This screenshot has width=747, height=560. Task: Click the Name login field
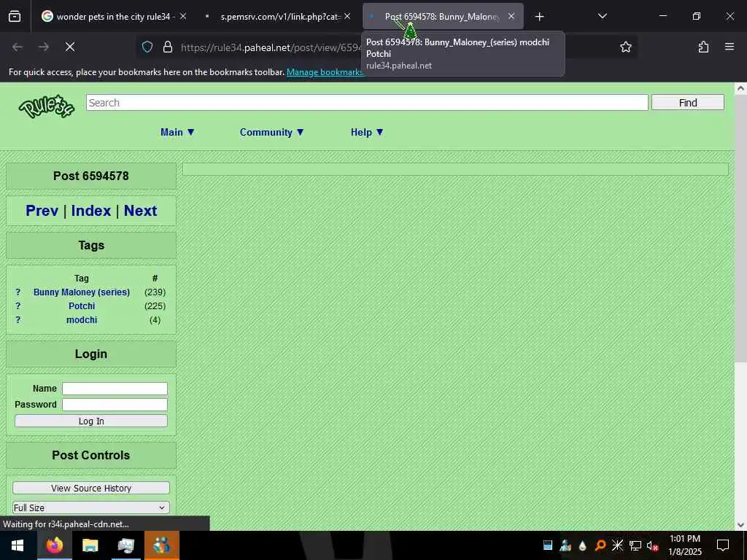click(115, 389)
